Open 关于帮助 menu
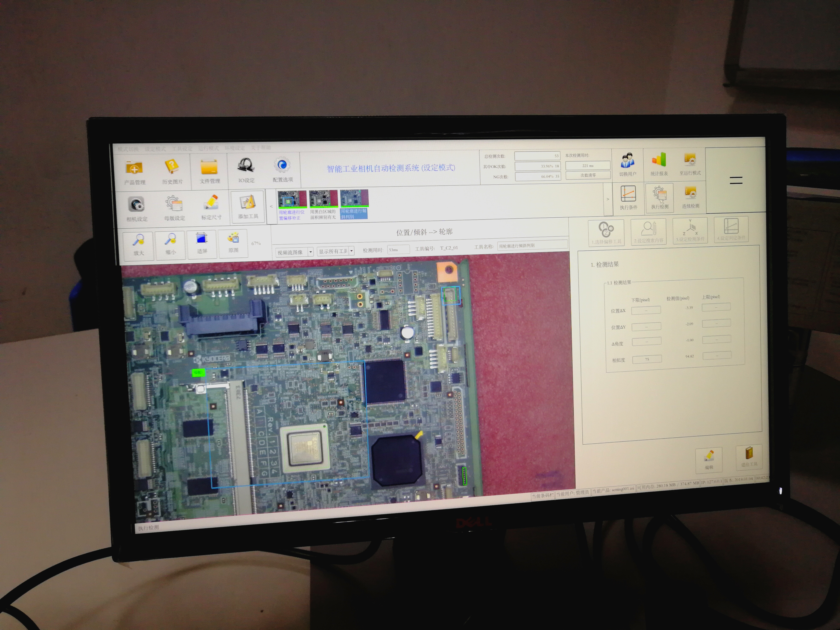 (261, 147)
